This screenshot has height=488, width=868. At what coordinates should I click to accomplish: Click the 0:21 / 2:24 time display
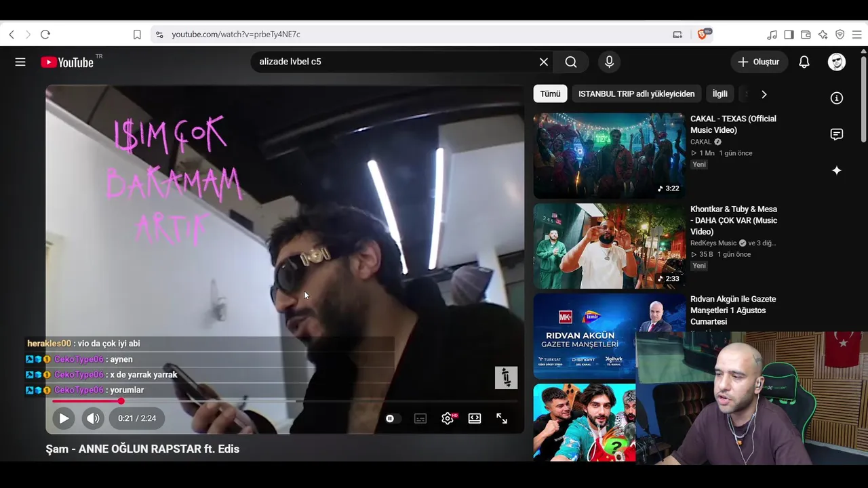pyautogui.click(x=137, y=418)
